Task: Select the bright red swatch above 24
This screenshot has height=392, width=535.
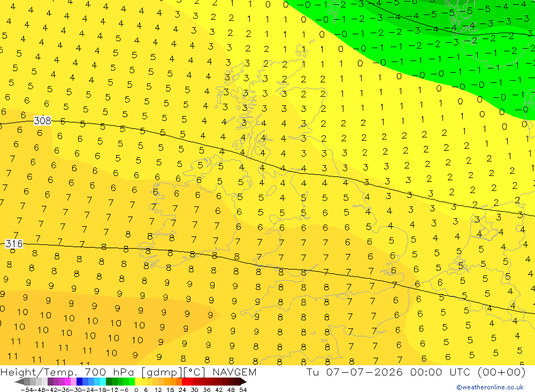Action: [x=185, y=381]
